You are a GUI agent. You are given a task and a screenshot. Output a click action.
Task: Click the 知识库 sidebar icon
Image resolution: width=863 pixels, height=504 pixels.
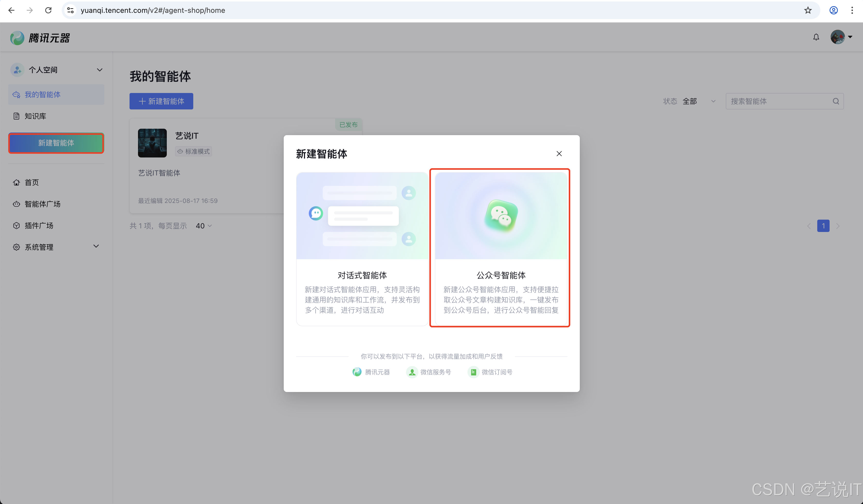click(16, 116)
